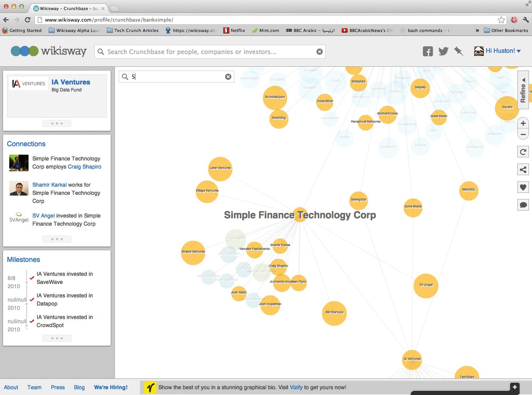This screenshot has width=532, height=395.
Task: Select the MemSQL node
Action: [469, 190]
